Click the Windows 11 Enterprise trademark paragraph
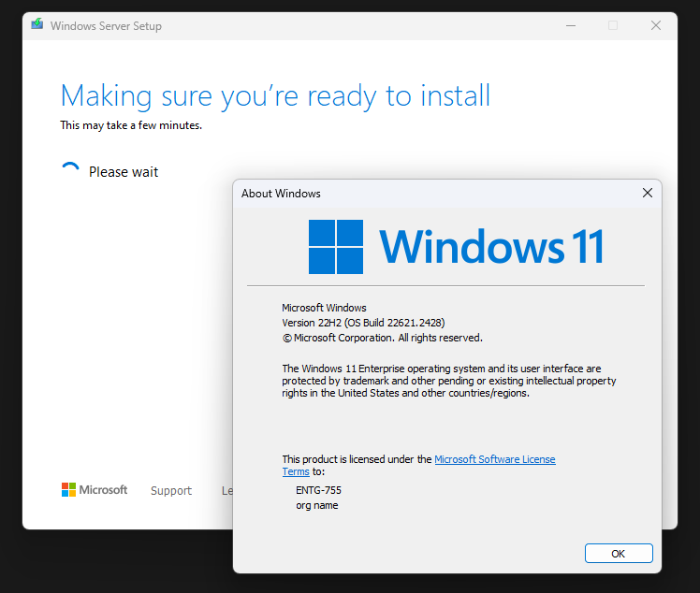 448,381
